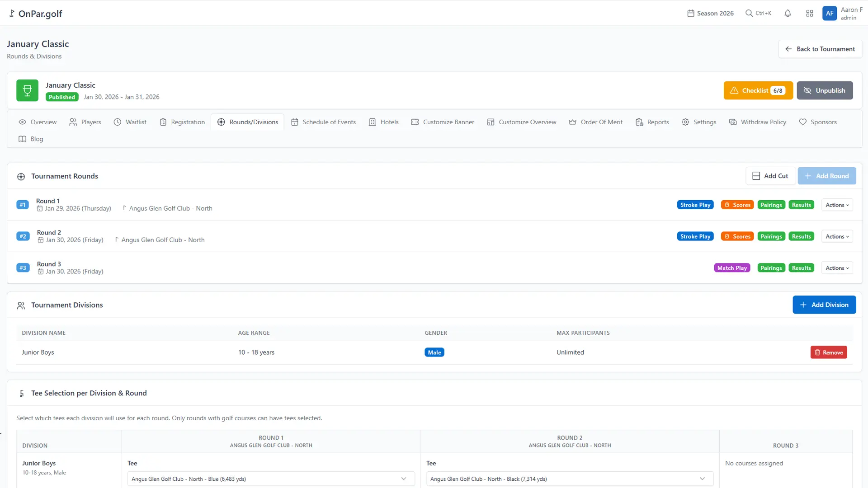Click the Tournament Rounds globe icon
868x488 pixels.
(x=21, y=176)
